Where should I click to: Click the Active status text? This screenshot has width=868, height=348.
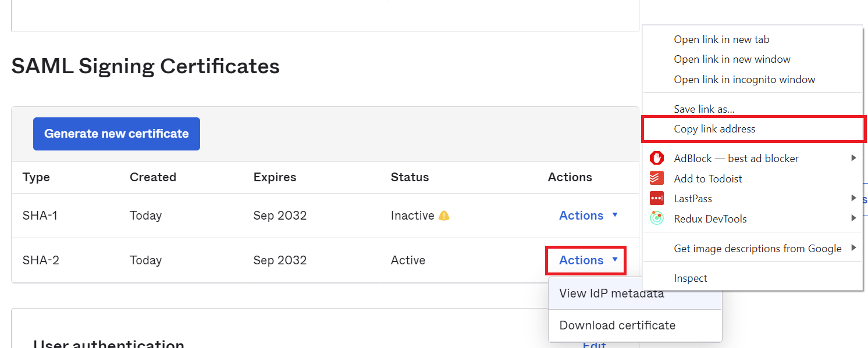[408, 260]
